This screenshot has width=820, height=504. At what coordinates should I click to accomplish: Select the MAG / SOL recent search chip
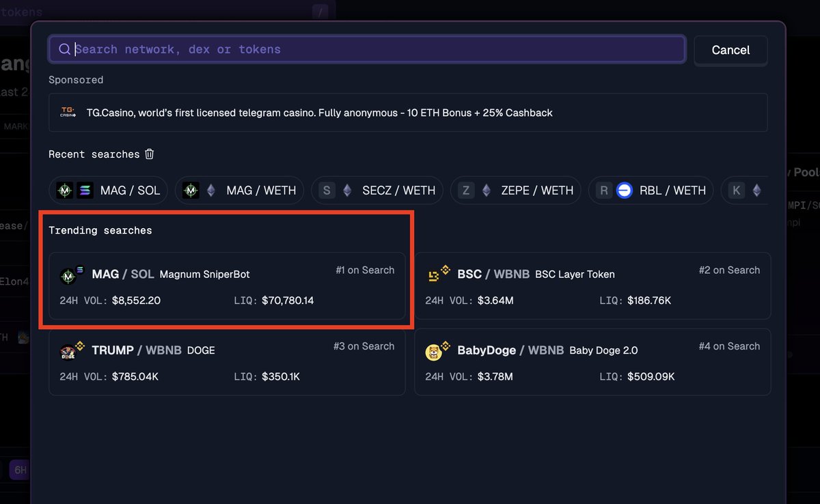[109, 191]
